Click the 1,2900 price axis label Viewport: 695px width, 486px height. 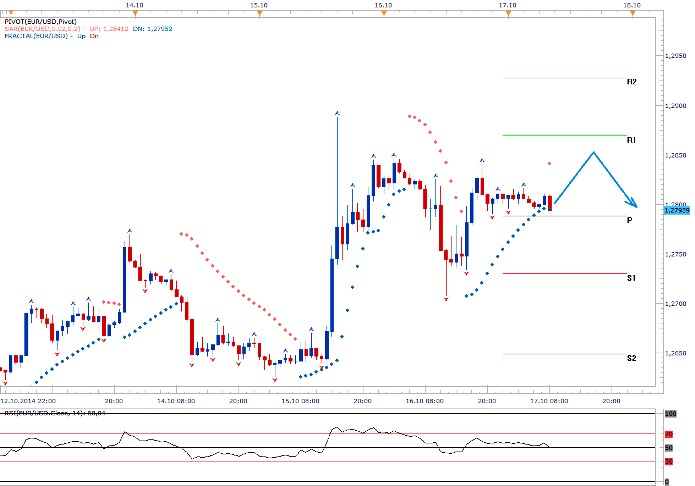click(x=675, y=106)
